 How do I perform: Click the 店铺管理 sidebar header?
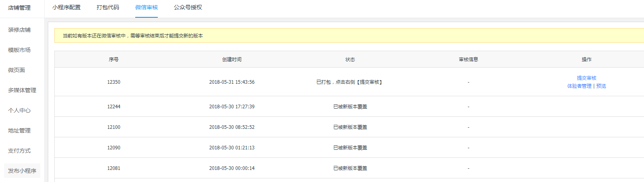coord(19,8)
